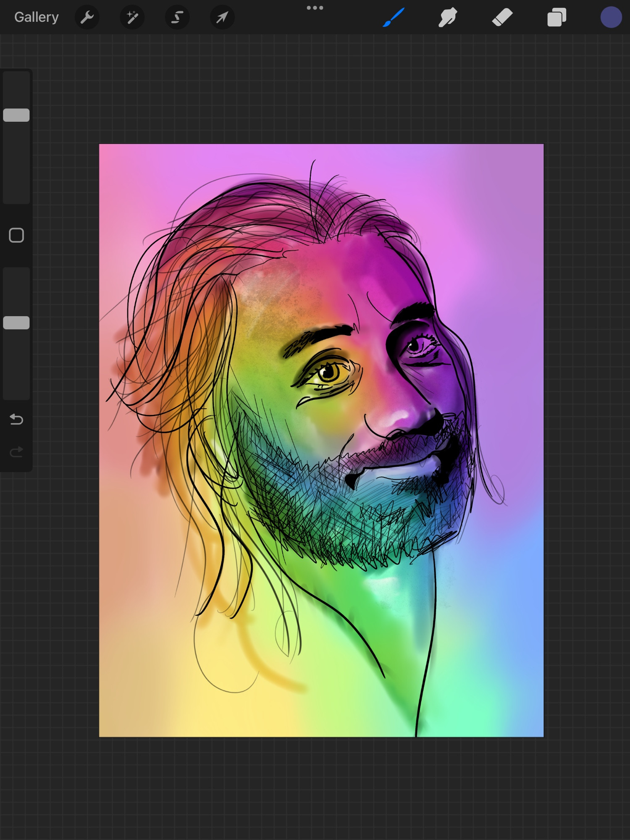Open the Actions wrench menu
The width and height of the screenshot is (630, 840).
click(87, 17)
